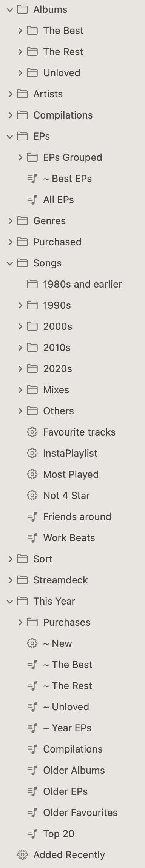Open the All EPs playlist

[59, 199]
